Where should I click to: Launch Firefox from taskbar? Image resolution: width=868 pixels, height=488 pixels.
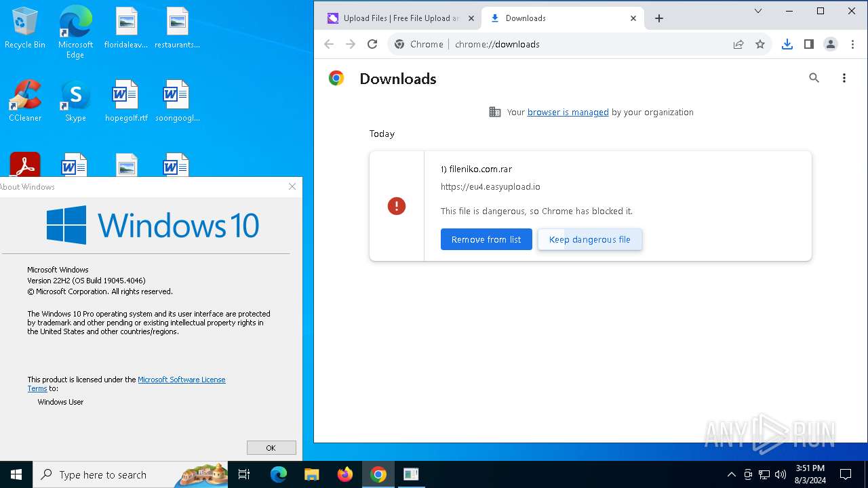(x=345, y=474)
